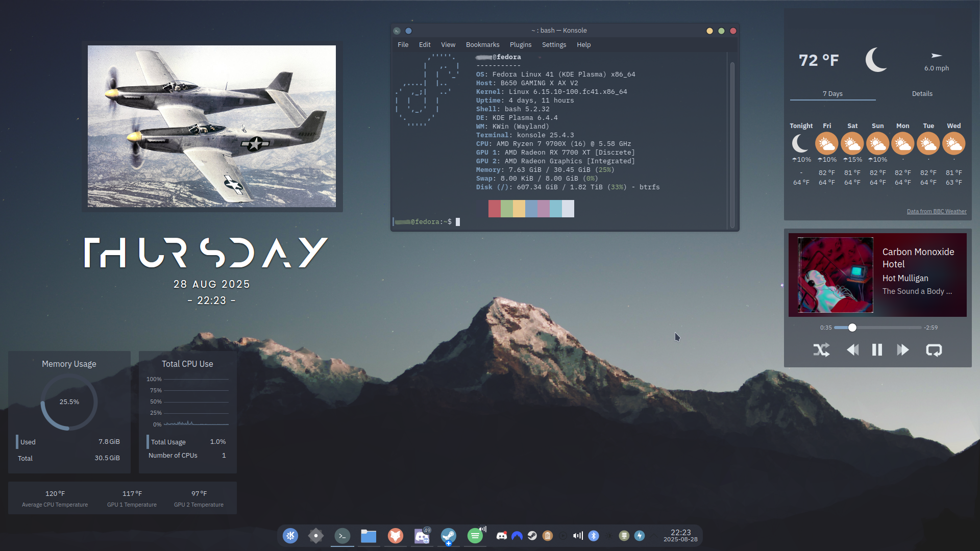
Task: Click the Carbon Monoxide Hotel album art
Action: click(x=836, y=275)
